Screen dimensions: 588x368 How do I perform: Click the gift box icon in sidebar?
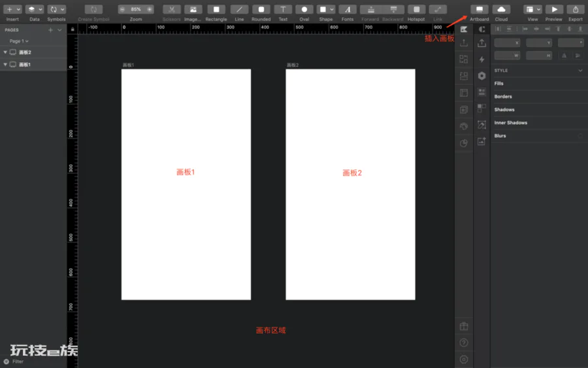[464, 326]
